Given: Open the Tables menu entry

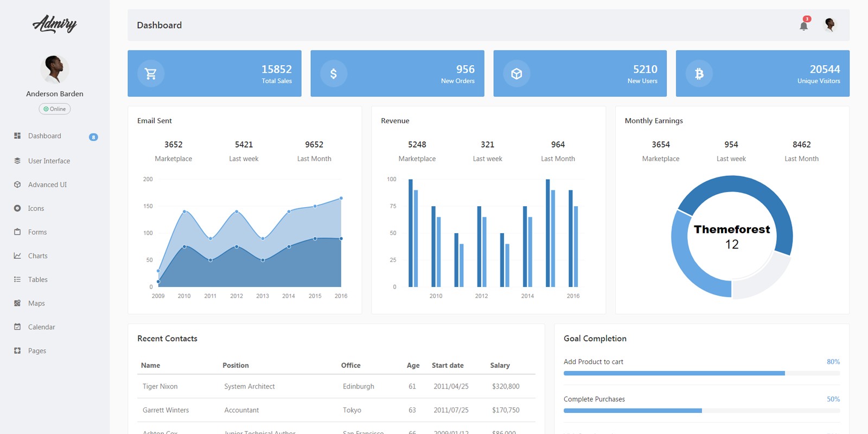Looking at the screenshot, I should point(38,279).
